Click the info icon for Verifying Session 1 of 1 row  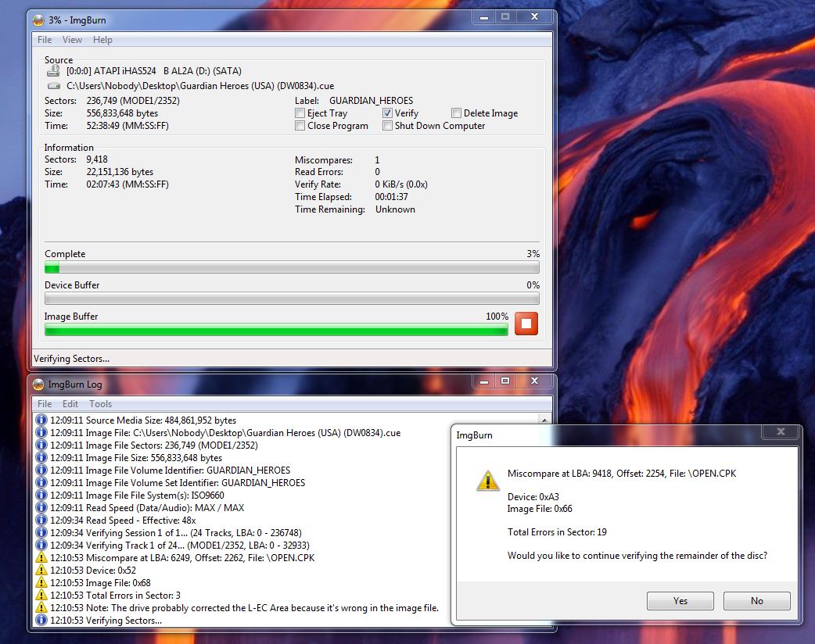[41, 533]
